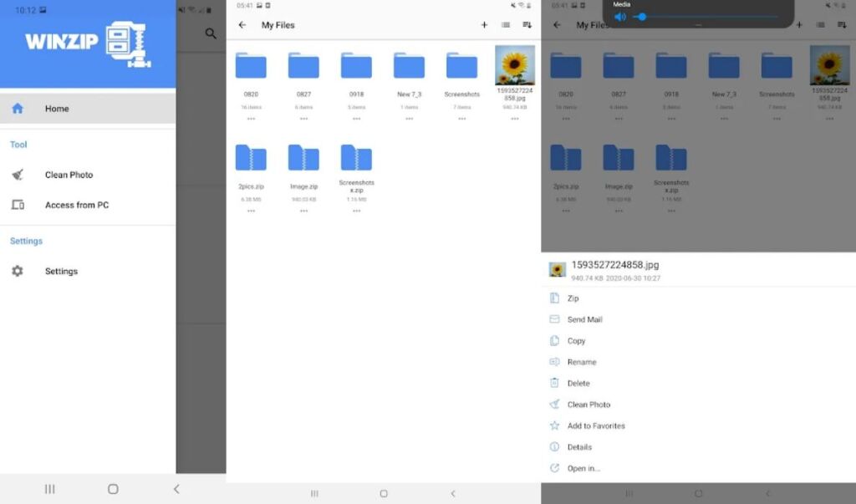Tap the Android home button under the drawer

tap(113, 489)
